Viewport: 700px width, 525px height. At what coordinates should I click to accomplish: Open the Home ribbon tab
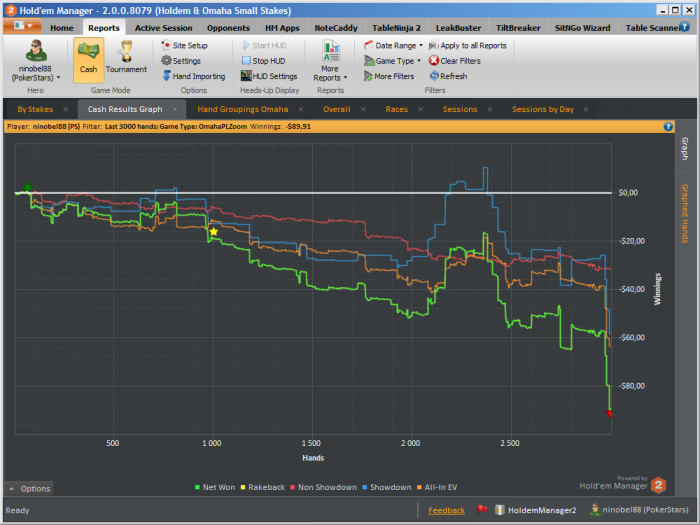coord(62,28)
